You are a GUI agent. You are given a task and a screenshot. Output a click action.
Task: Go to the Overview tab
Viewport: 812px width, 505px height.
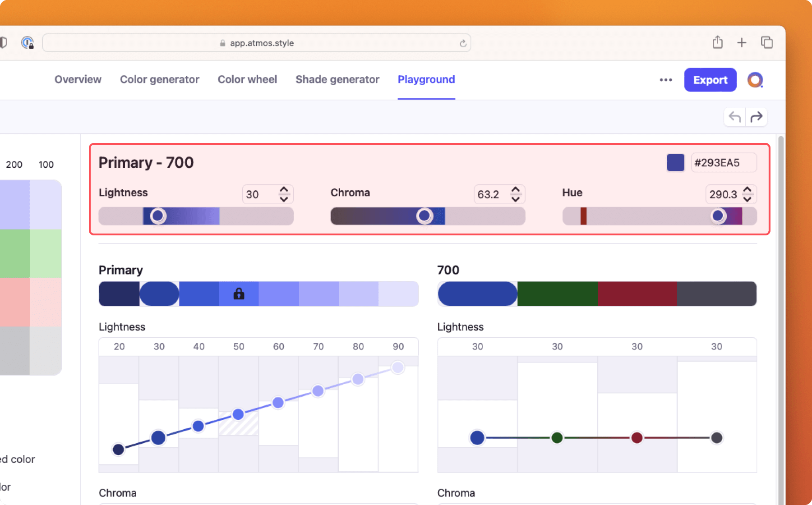point(78,79)
